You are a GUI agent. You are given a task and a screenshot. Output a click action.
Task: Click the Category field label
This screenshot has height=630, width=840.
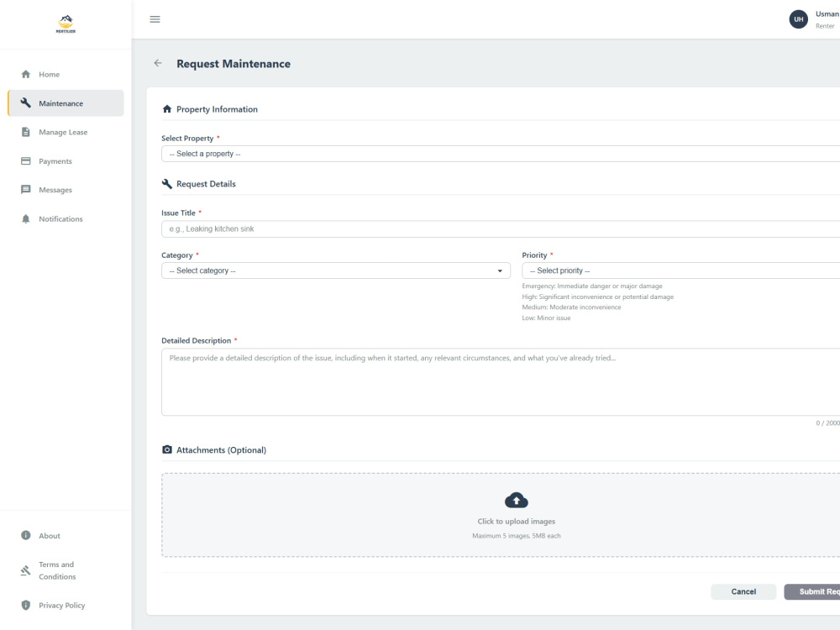176,255
